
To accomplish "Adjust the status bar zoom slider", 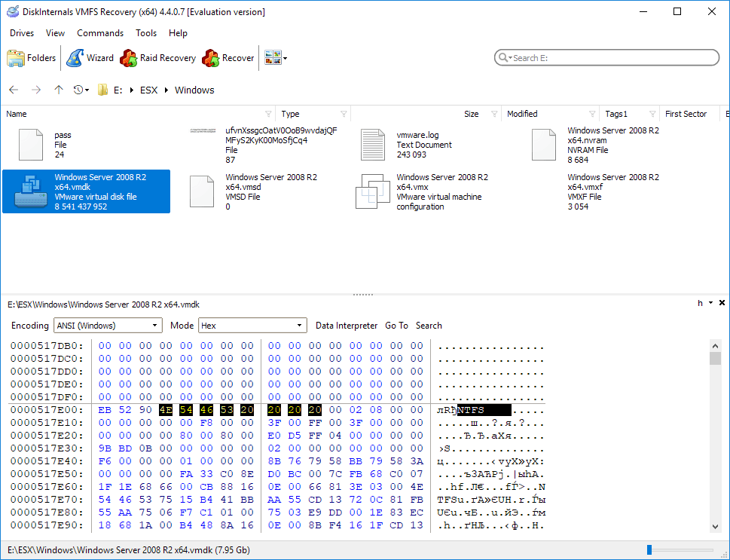I will point(649,550).
